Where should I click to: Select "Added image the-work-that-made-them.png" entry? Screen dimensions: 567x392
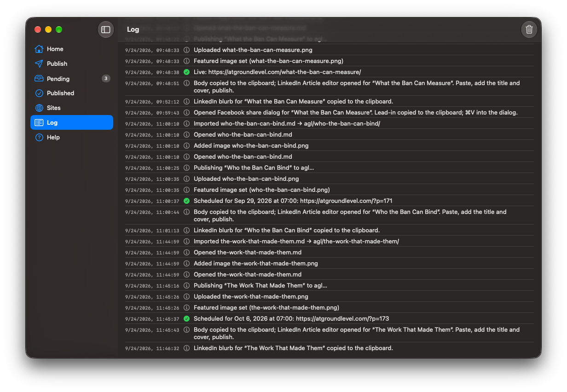coord(330,263)
